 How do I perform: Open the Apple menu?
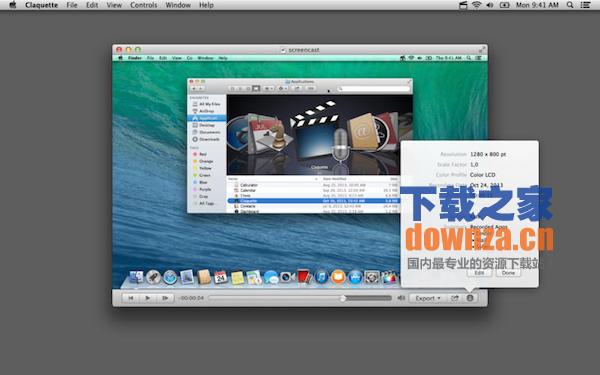click(13, 5)
